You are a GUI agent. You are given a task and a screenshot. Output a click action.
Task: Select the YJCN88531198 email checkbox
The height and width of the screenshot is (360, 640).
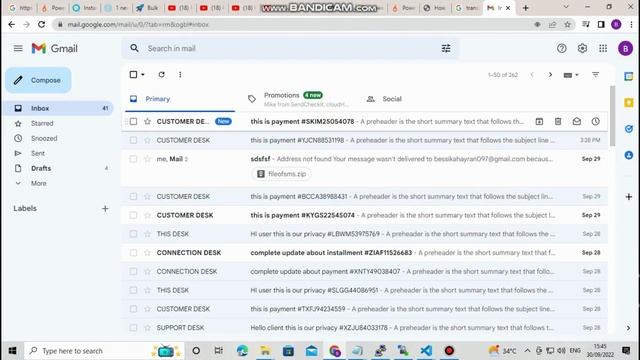click(133, 140)
